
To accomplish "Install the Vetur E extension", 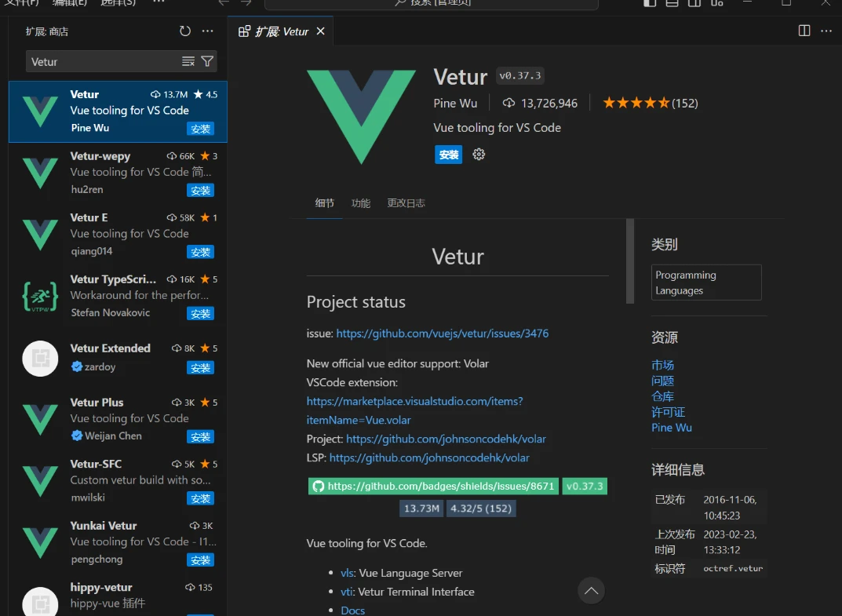I will (200, 253).
